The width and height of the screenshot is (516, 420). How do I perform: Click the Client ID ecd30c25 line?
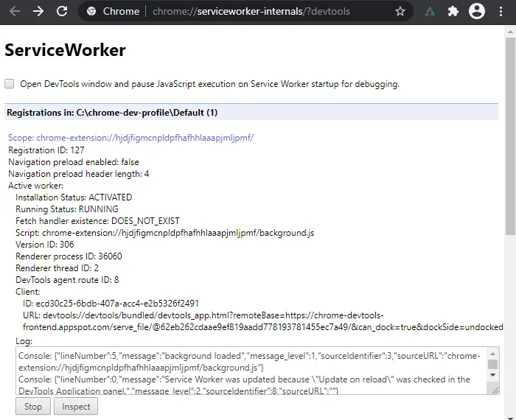111,304
